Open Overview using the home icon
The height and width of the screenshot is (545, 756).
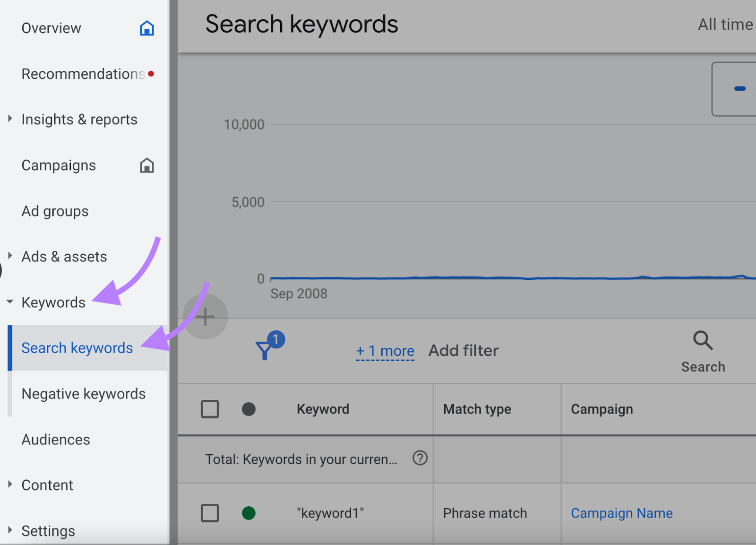click(x=147, y=28)
